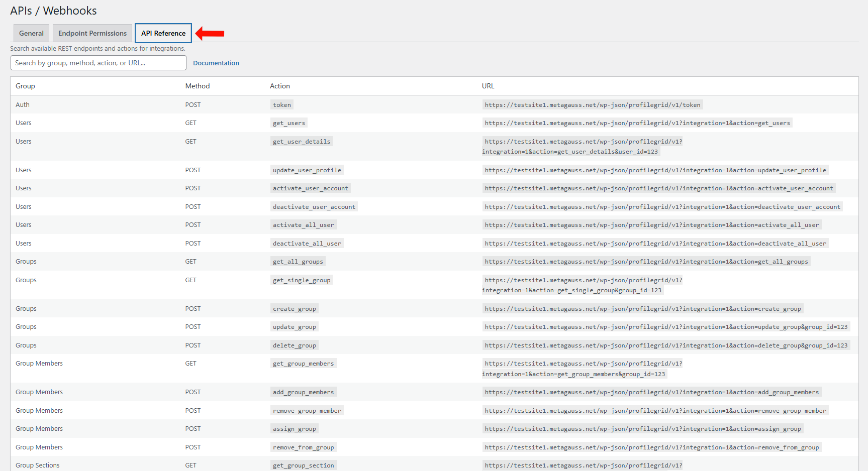Open the Endpoint Permissions tab
The height and width of the screenshot is (471, 868).
coord(92,33)
